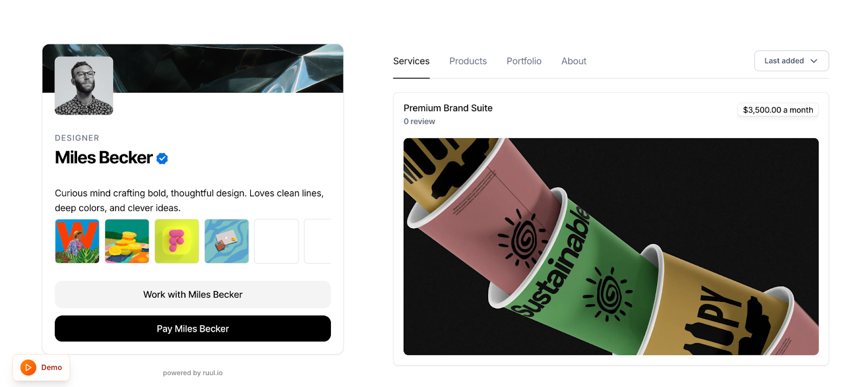Expand the Last added sort dropdown

tap(792, 61)
